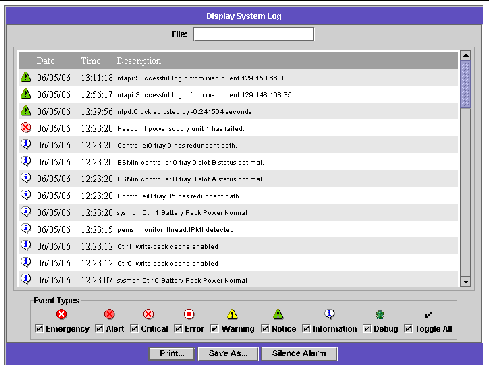
Task: Hide Debug events via its checkbox
Action: (367, 329)
